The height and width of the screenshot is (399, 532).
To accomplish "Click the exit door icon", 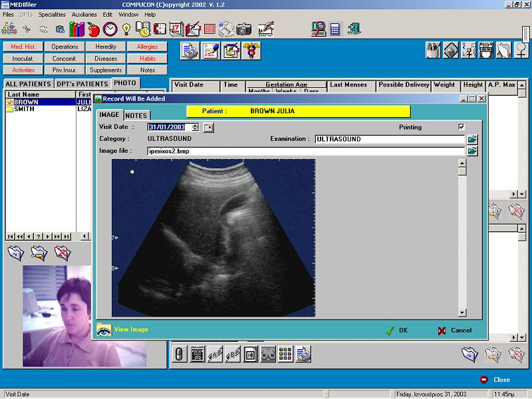I will (x=354, y=29).
